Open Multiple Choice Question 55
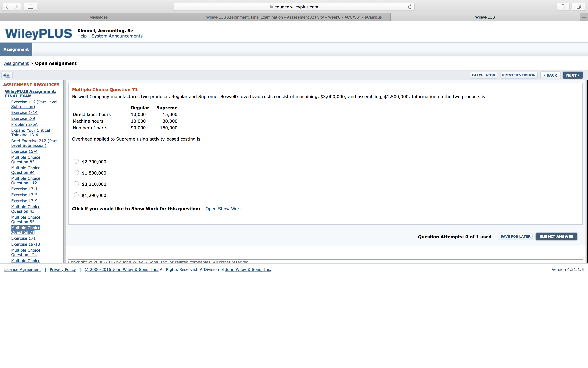 point(26,220)
